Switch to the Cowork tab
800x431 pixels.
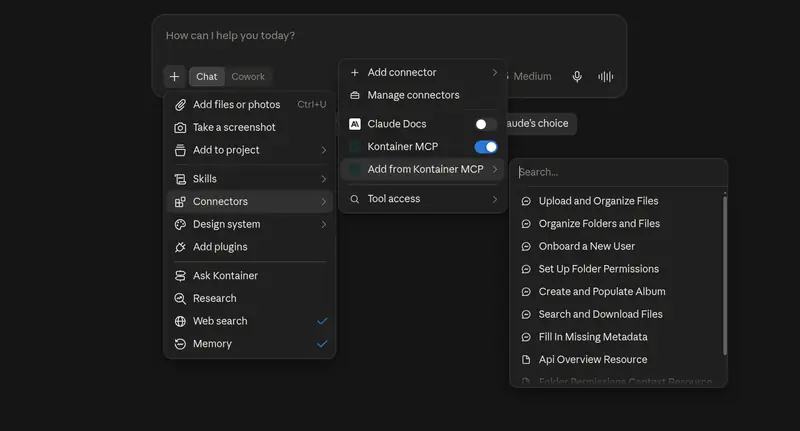248,77
